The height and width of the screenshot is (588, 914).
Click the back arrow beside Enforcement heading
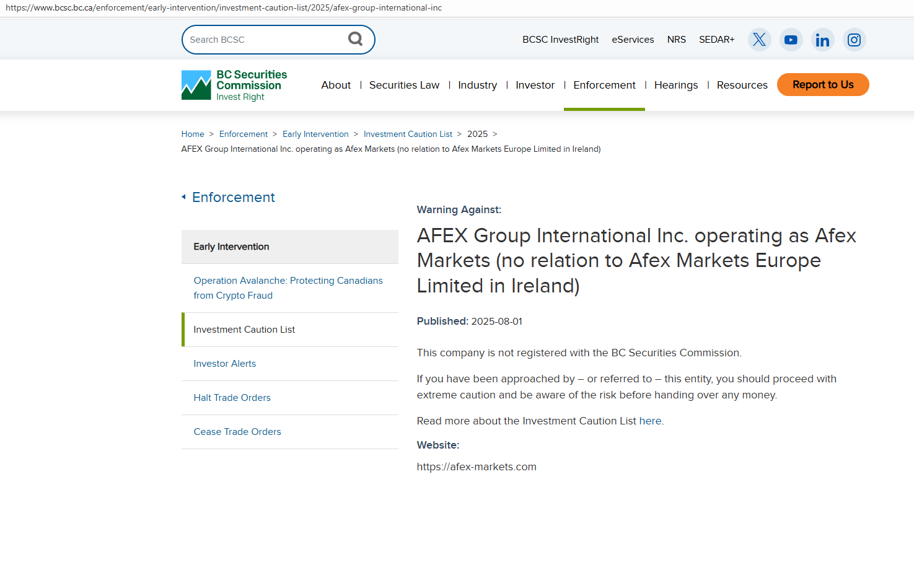pyautogui.click(x=183, y=197)
